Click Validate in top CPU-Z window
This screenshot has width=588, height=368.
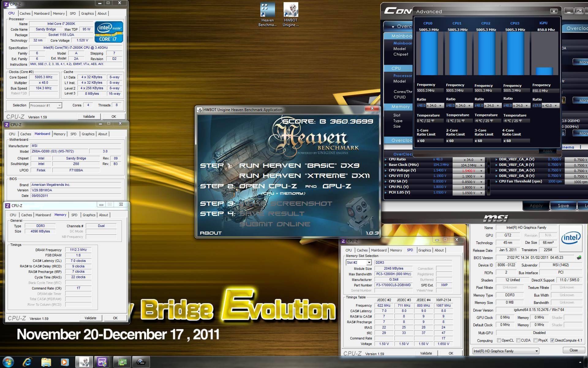(89, 117)
